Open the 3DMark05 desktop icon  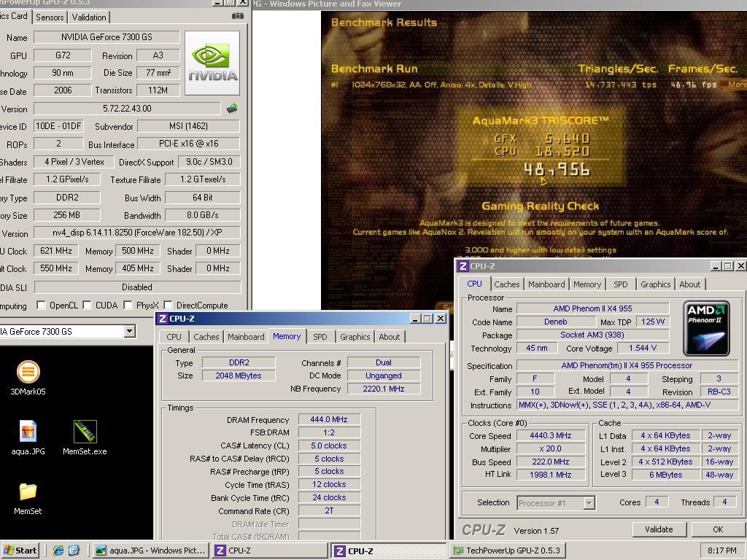point(28,372)
